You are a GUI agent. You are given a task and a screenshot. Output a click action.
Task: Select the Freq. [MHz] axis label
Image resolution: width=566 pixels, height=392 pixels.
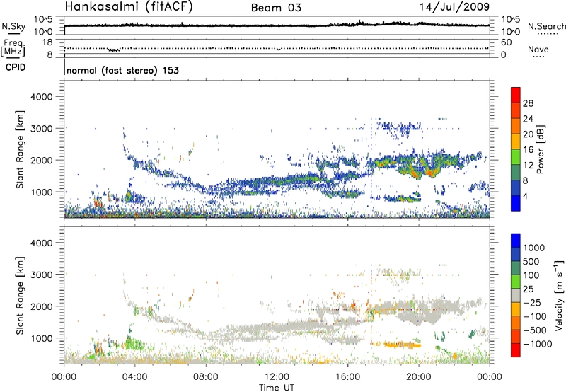[13, 48]
